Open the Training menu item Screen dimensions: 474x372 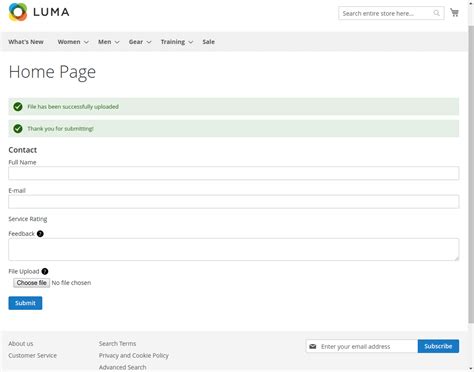pyautogui.click(x=173, y=42)
